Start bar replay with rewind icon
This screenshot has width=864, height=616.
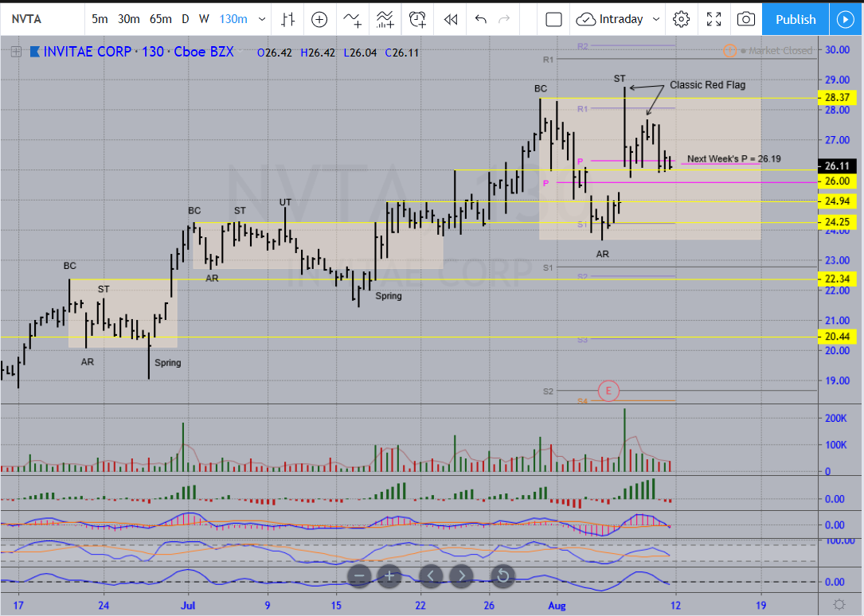click(x=451, y=19)
